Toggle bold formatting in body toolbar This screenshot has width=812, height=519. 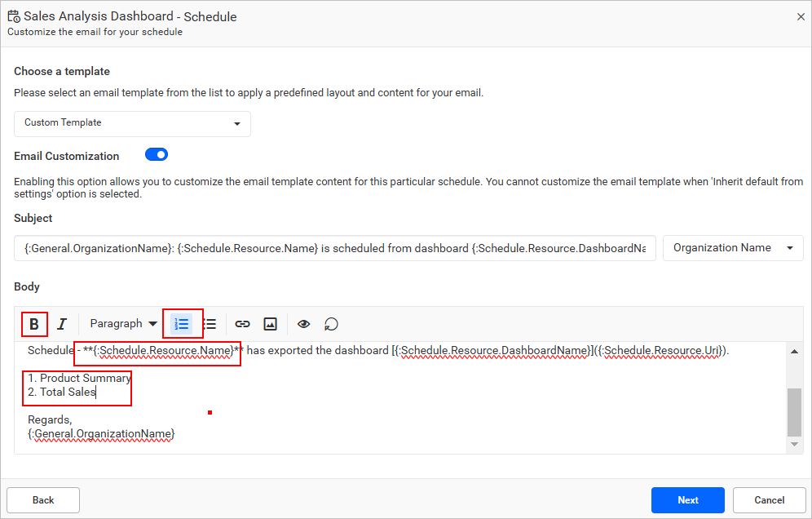[34, 324]
